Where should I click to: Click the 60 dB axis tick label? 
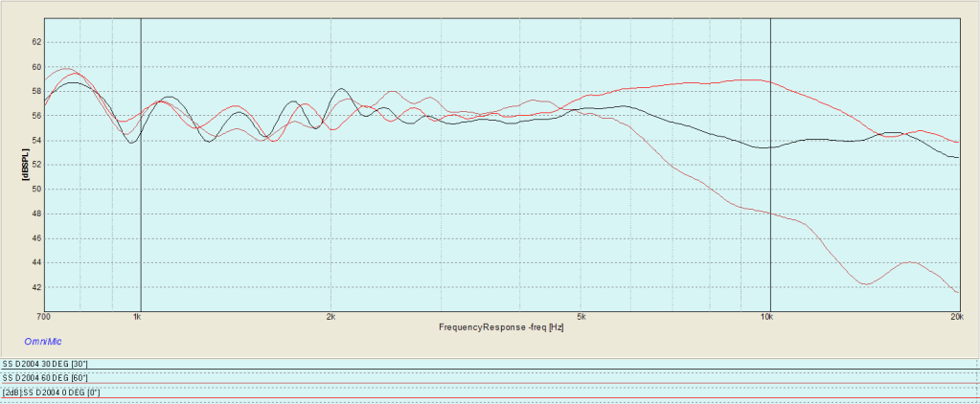point(35,67)
